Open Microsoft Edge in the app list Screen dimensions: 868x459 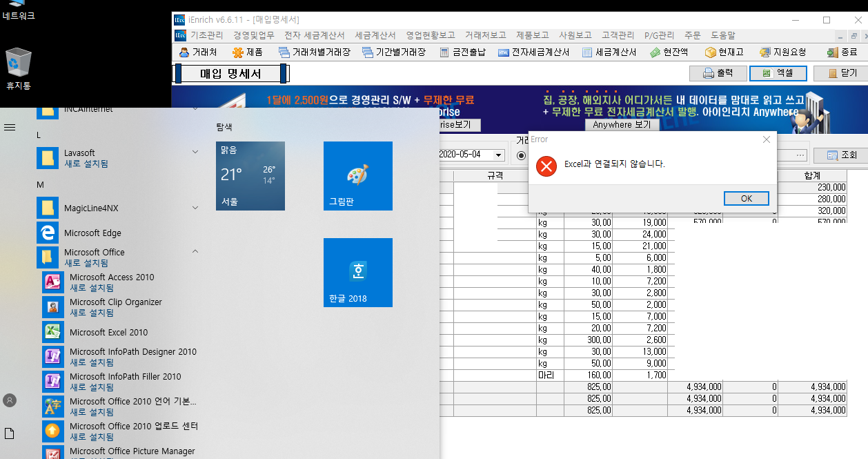click(x=92, y=233)
